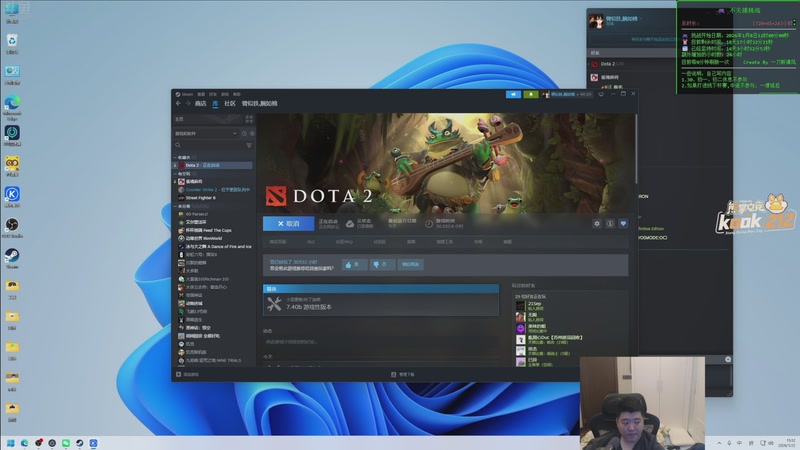The height and width of the screenshot is (450, 800).
Task: Go to the 商店 Store tab
Action: click(201, 104)
